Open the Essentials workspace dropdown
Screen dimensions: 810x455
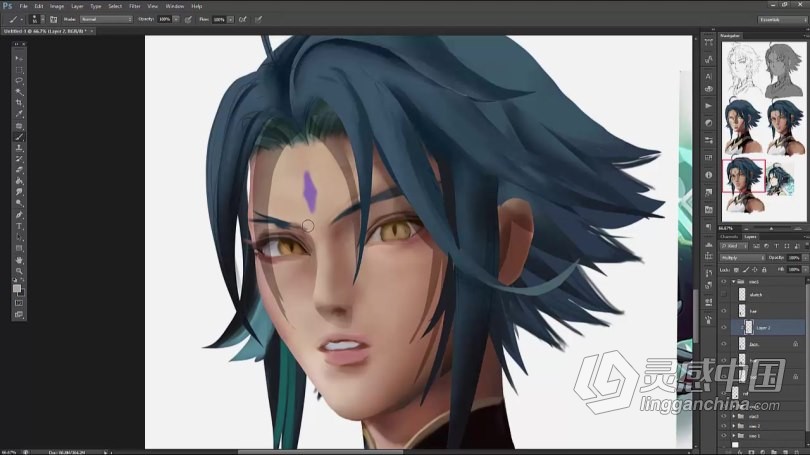782,20
